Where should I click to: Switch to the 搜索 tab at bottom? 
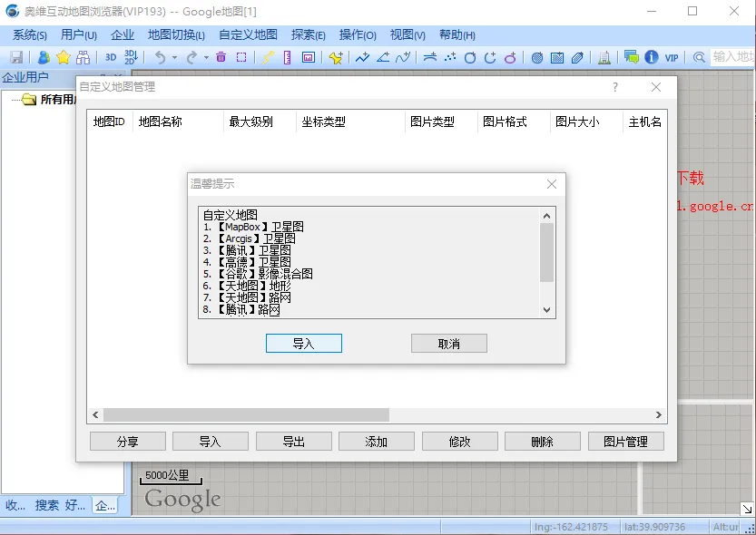pyautogui.click(x=47, y=505)
